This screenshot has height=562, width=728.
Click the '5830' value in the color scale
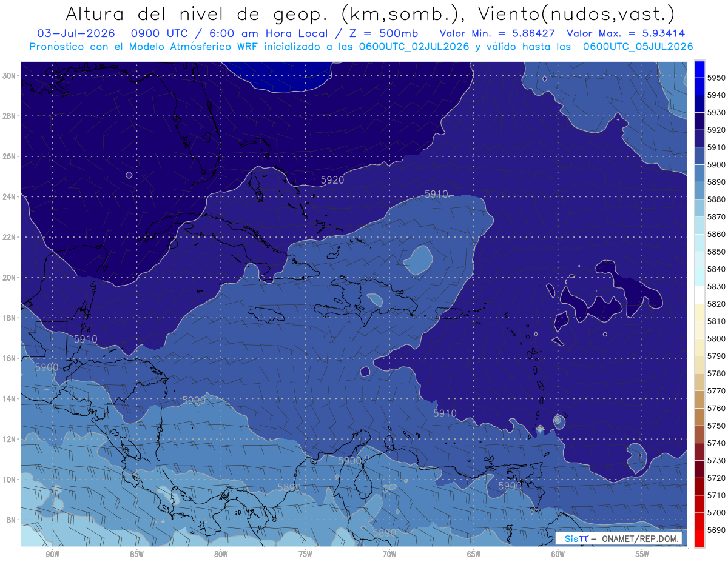716,287
